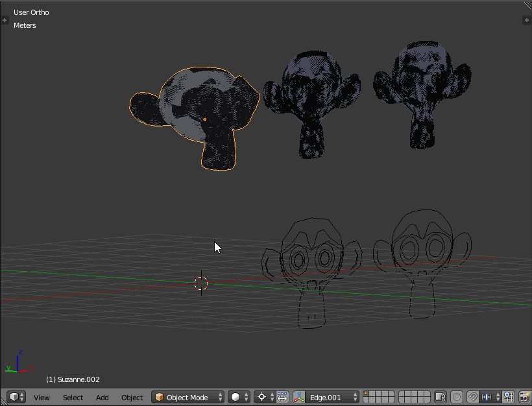Viewport: 532px width, 406px height.
Task: Open the Select menu
Action: (x=73, y=398)
